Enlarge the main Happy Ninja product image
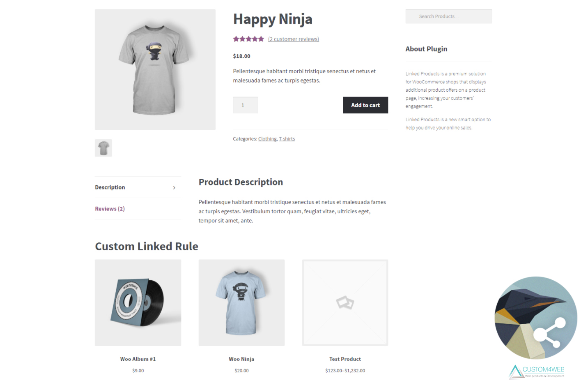 click(x=155, y=70)
